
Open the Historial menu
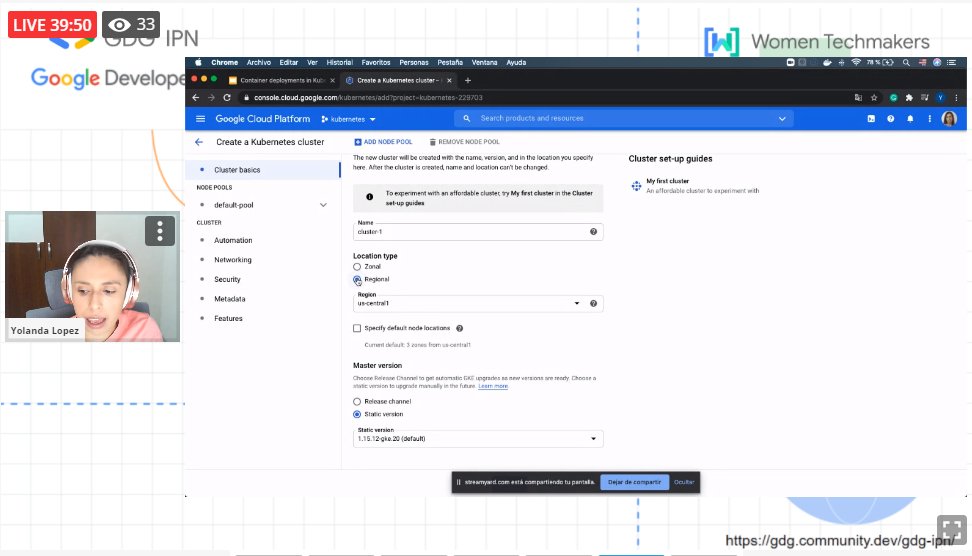click(339, 63)
